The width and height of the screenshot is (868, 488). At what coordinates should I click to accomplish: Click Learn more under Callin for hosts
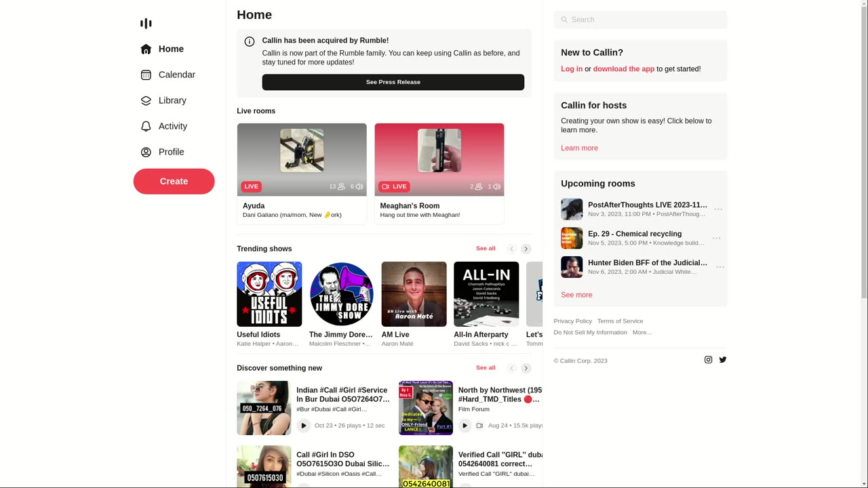point(579,148)
